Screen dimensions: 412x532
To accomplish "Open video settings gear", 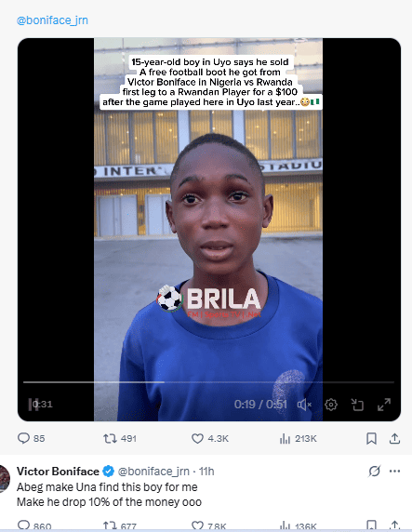I will (x=331, y=405).
